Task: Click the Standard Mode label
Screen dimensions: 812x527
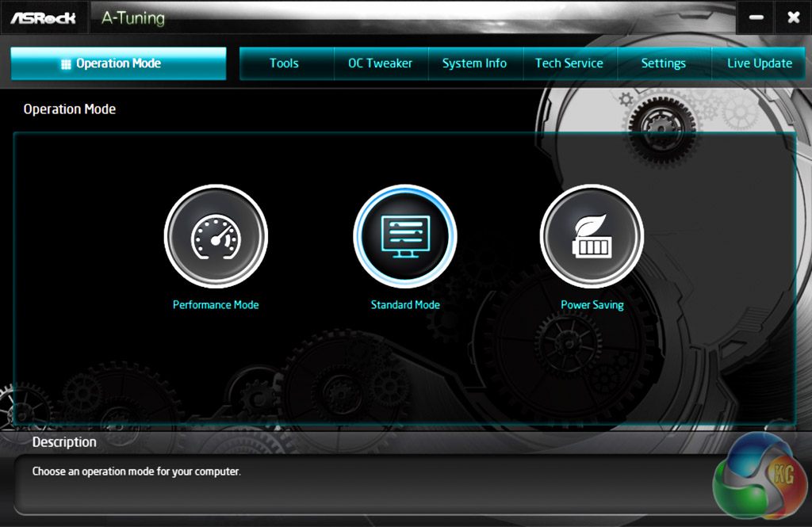Action: coord(405,305)
